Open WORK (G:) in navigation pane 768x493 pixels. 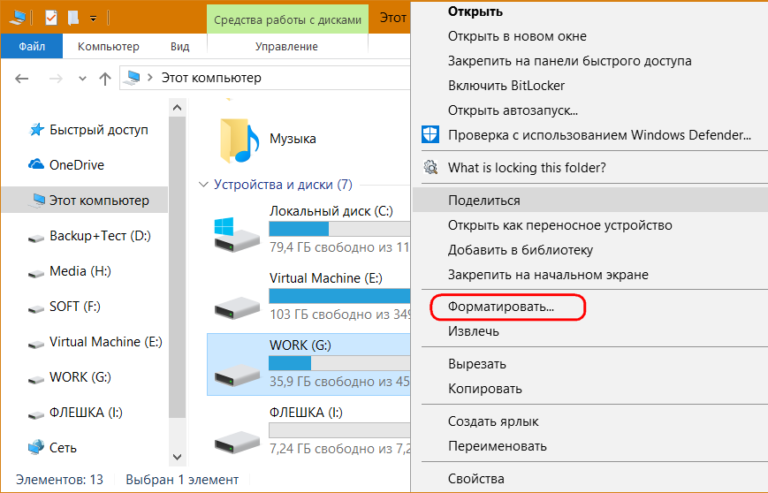80,377
